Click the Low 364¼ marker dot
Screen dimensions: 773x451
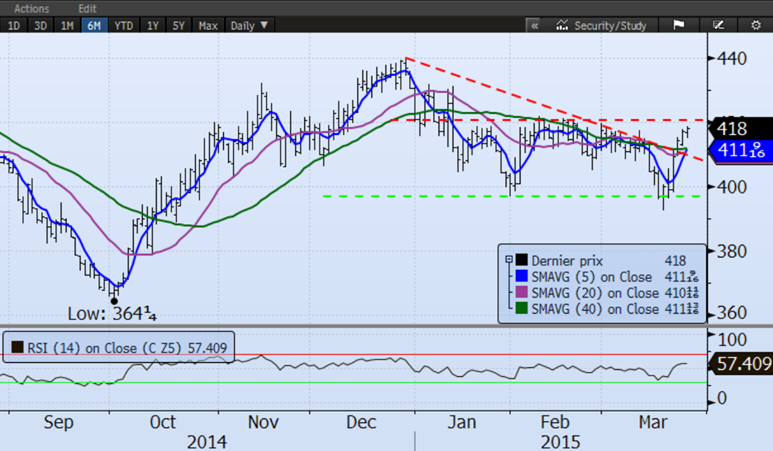pyautogui.click(x=114, y=300)
